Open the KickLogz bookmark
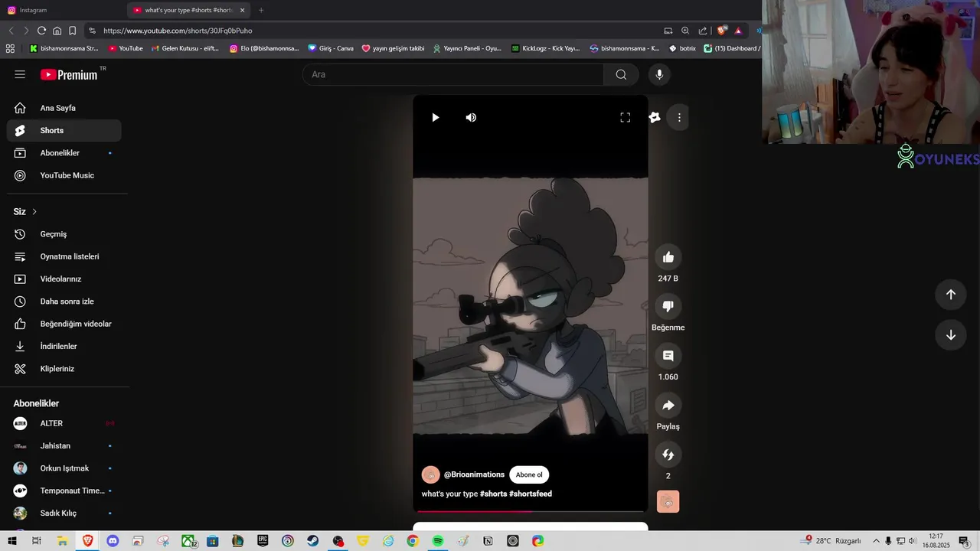The image size is (980, 551). pos(545,48)
